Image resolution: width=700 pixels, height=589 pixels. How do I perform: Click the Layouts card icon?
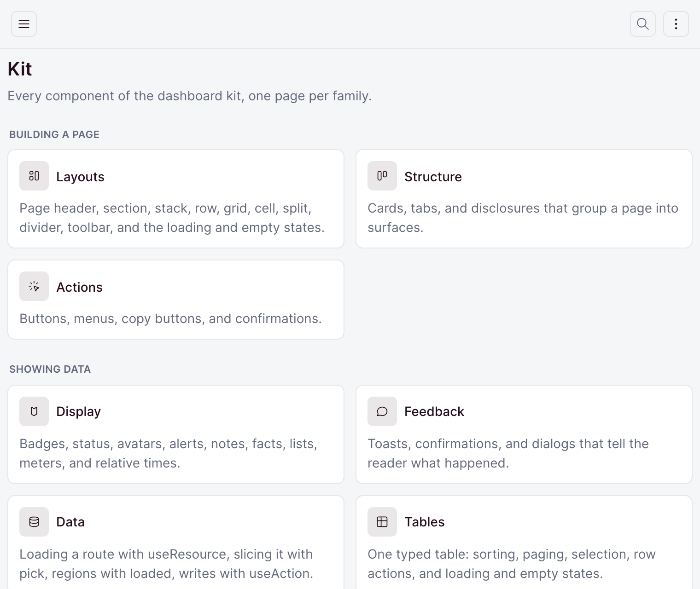click(34, 176)
